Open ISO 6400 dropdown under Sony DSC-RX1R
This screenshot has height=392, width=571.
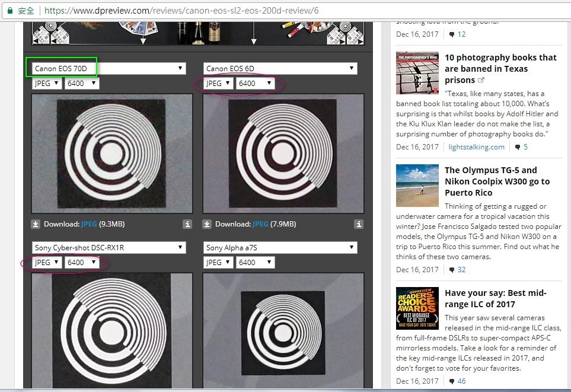82,263
